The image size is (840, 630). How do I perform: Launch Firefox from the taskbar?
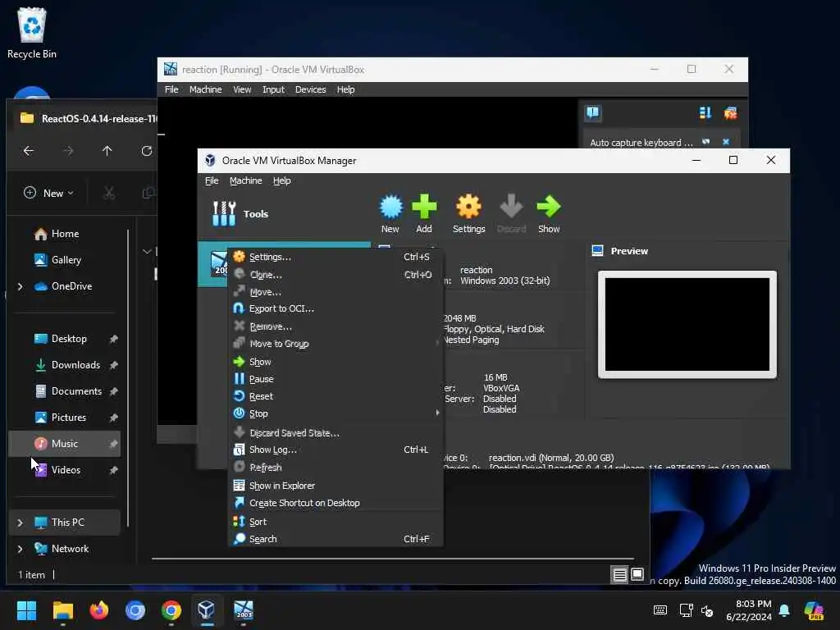pos(99,610)
